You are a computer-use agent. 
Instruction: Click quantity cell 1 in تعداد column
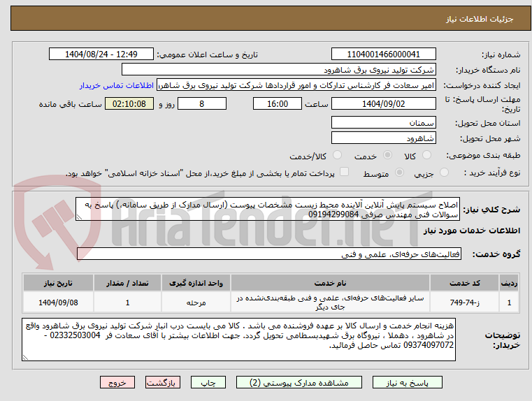[127, 302]
